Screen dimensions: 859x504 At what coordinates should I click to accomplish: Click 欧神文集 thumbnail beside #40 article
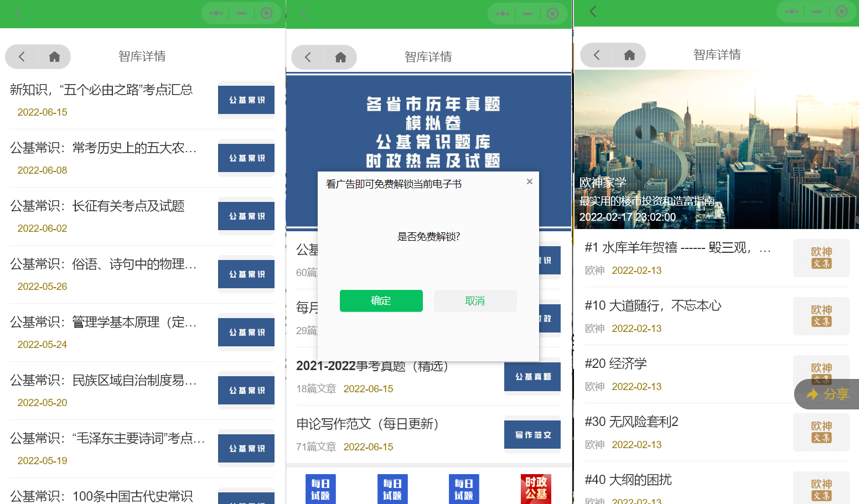pos(821,487)
